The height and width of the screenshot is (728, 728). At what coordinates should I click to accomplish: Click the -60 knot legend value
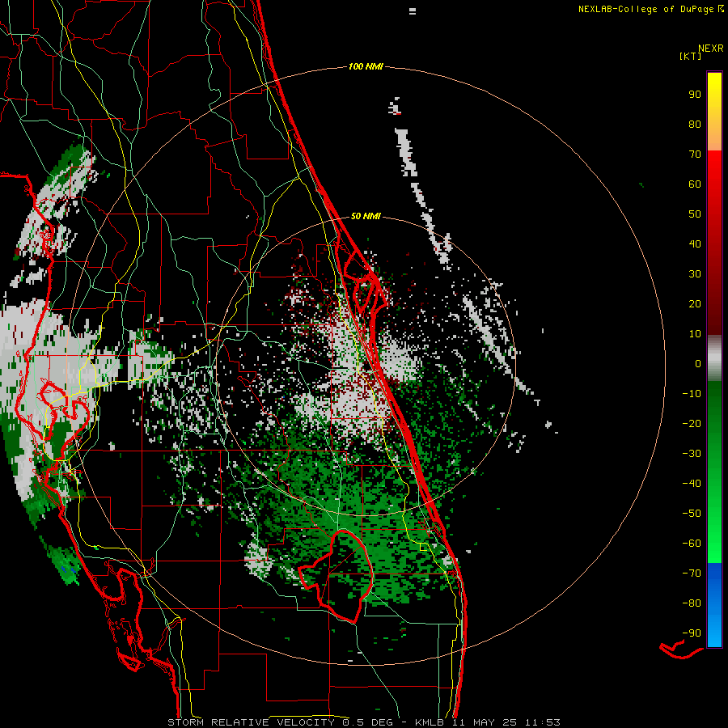[692, 544]
